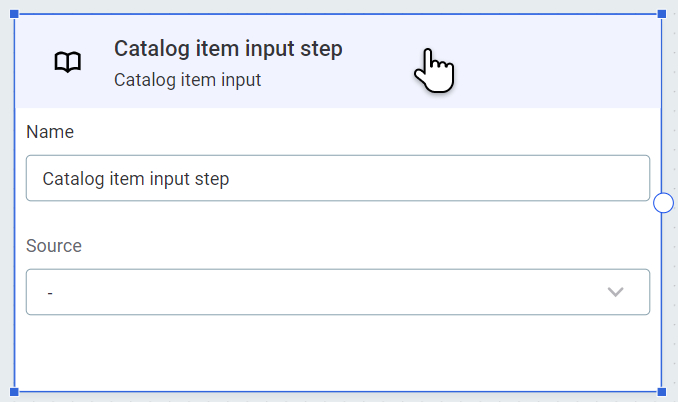Click the Name field label
The image size is (678, 402).
[x=50, y=131]
